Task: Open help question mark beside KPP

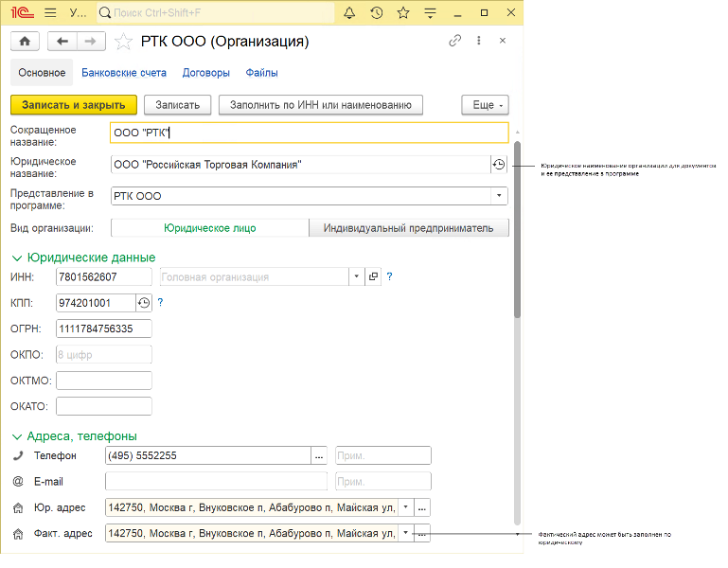Action: (x=160, y=302)
